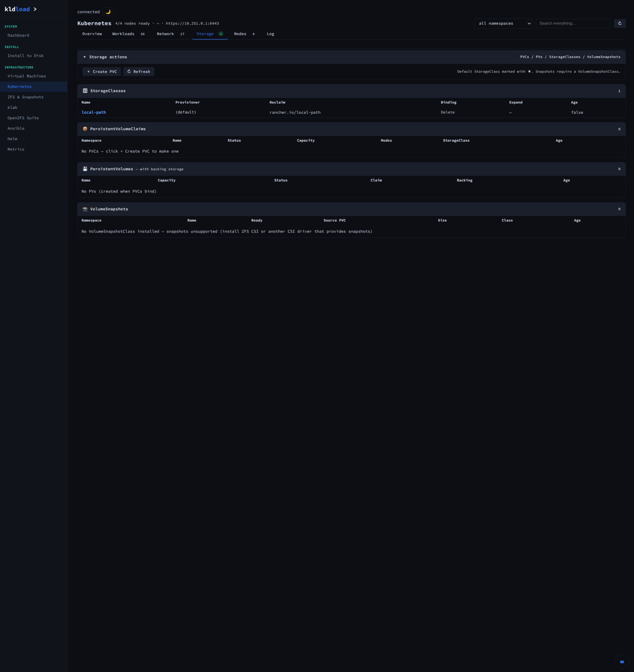Click the Source PVC column header
Viewport: 634px width, 672px height.
coord(335,220)
